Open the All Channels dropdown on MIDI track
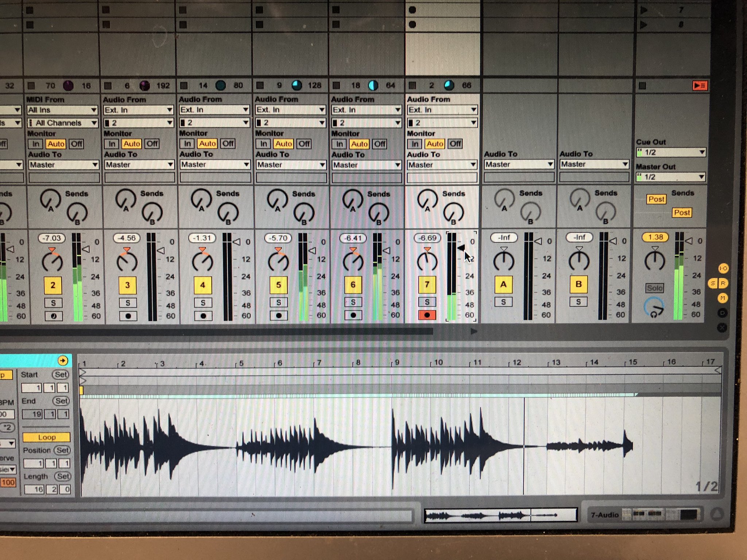 pyautogui.click(x=63, y=123)
